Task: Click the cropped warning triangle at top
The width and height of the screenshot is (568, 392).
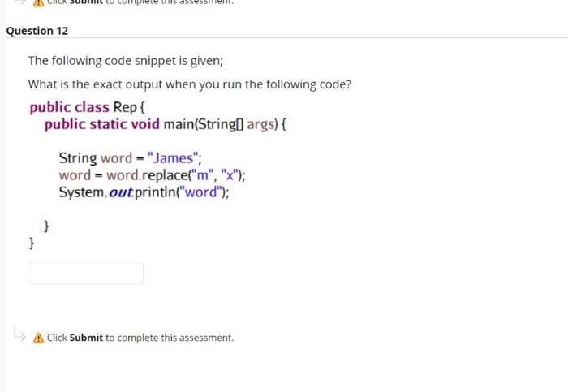Action: click(x=38, y=3)
